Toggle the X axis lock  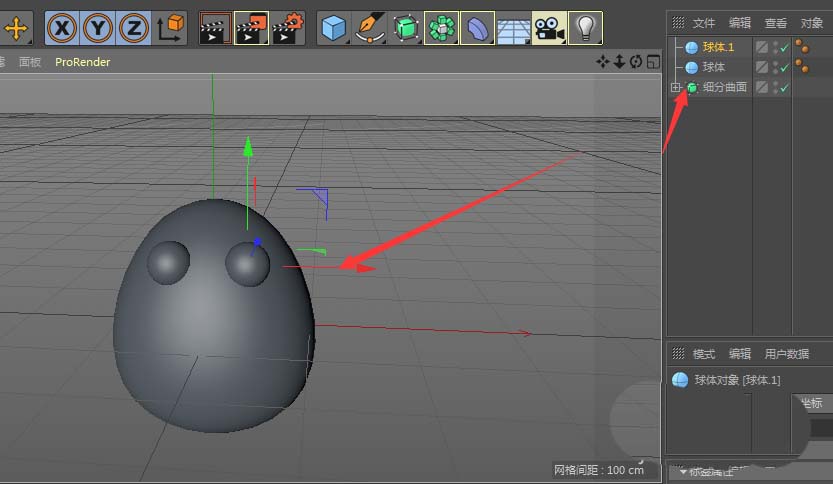62,28
